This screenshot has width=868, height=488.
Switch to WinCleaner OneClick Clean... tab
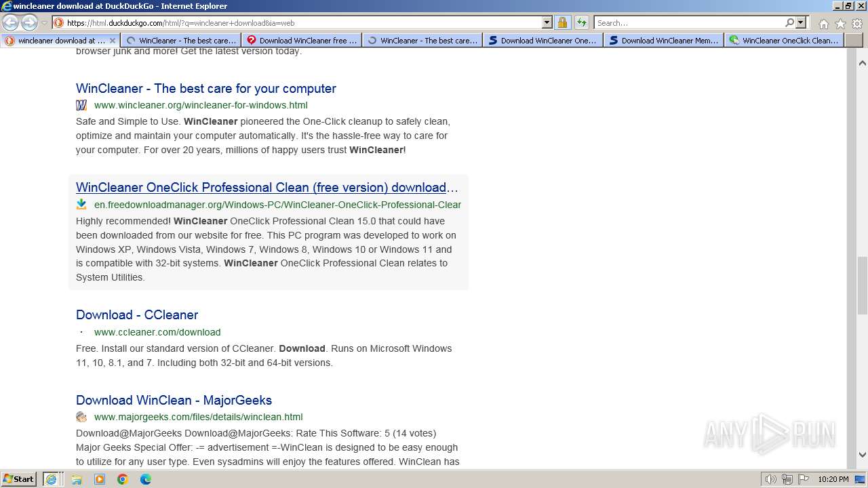coord(785,41)
